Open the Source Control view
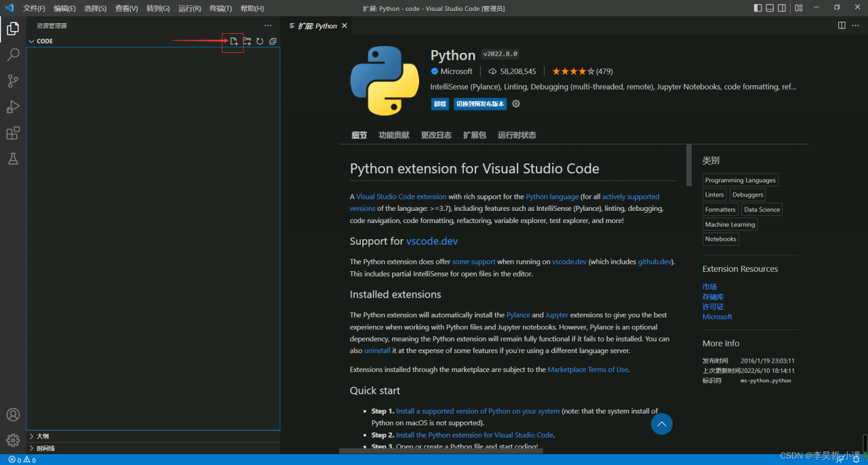Screen dimensions: 868x465 point(13,81)
